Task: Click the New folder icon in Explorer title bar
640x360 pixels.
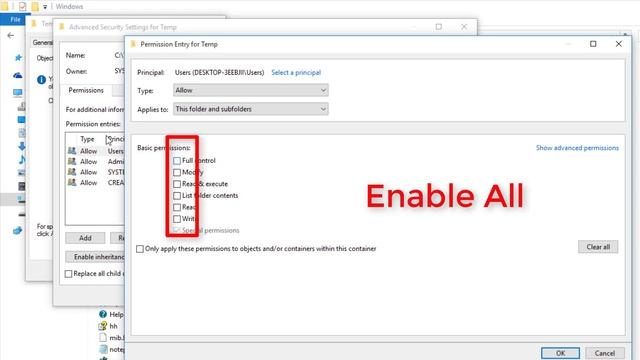Action: [x=35, y=6]
